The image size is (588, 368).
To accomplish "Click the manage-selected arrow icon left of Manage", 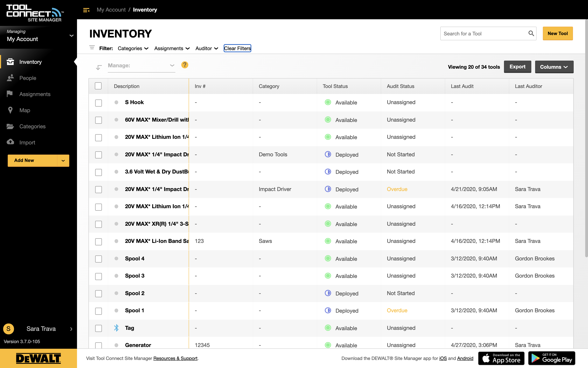I will (x=99, y=67).
